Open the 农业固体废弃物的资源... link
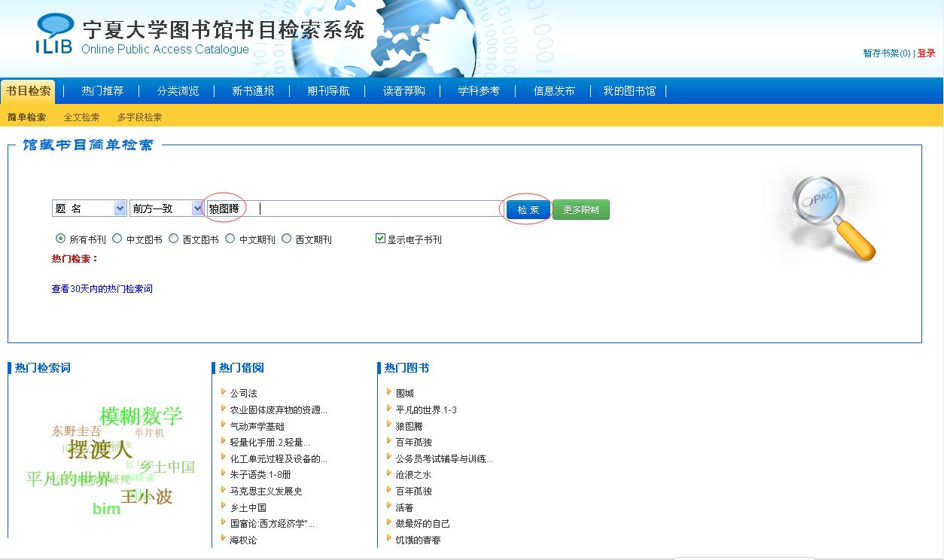Screen dimensions: 944x560 tap(279, 410)
